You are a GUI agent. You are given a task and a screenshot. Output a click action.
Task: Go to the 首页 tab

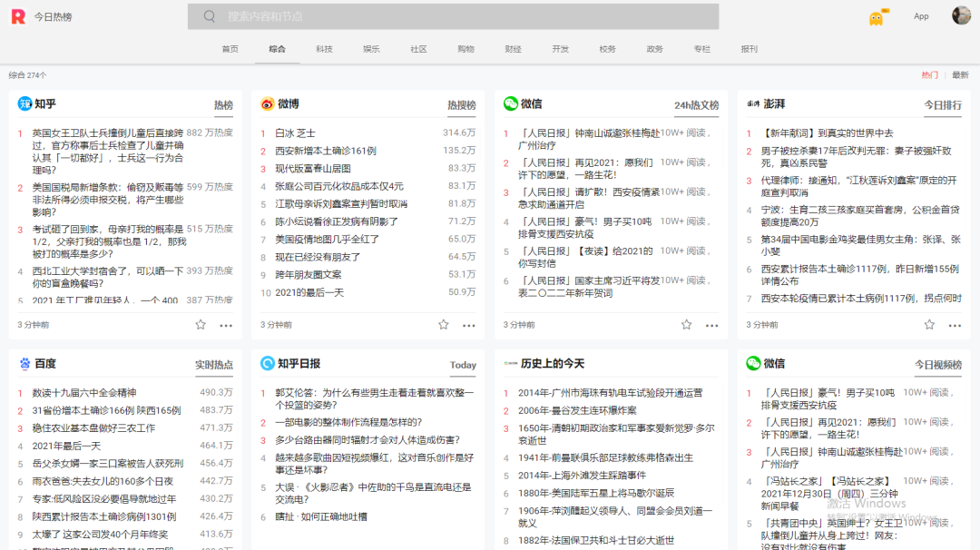pyautogui.click(x=230, y=49)
